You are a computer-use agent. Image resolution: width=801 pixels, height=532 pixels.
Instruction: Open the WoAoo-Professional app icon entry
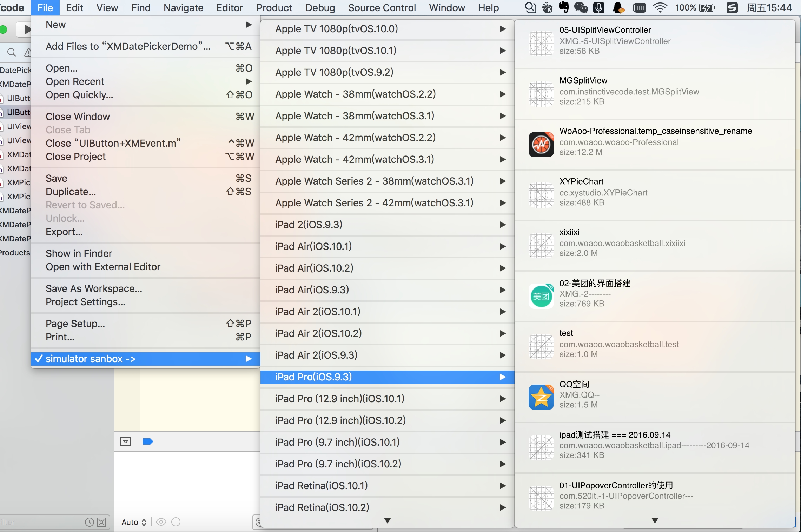[541, 144]
